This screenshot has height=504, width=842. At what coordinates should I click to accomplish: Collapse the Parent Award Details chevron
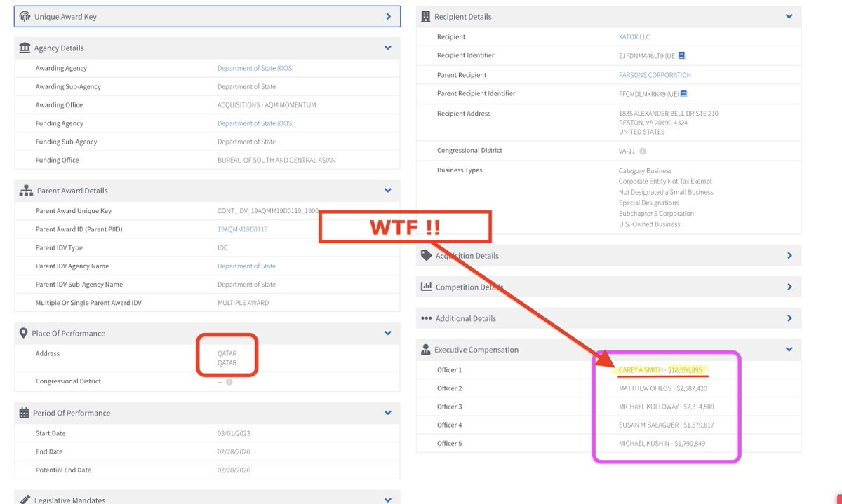tap(388, 190)
